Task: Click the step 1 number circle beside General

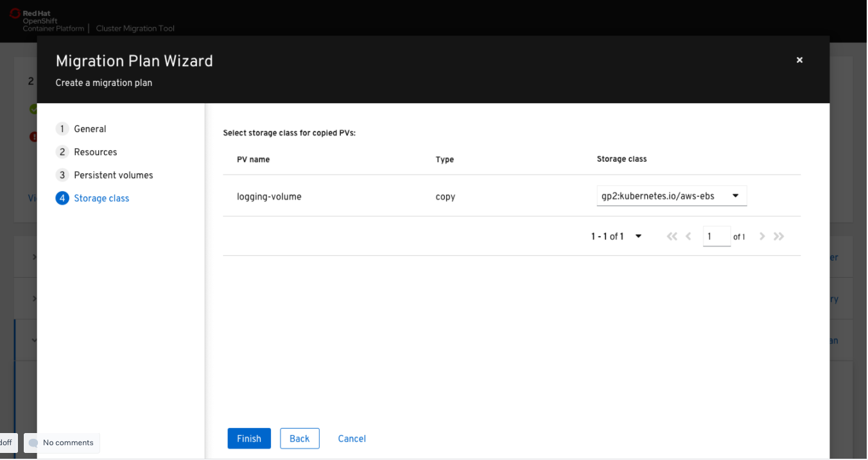Action: 62,128
